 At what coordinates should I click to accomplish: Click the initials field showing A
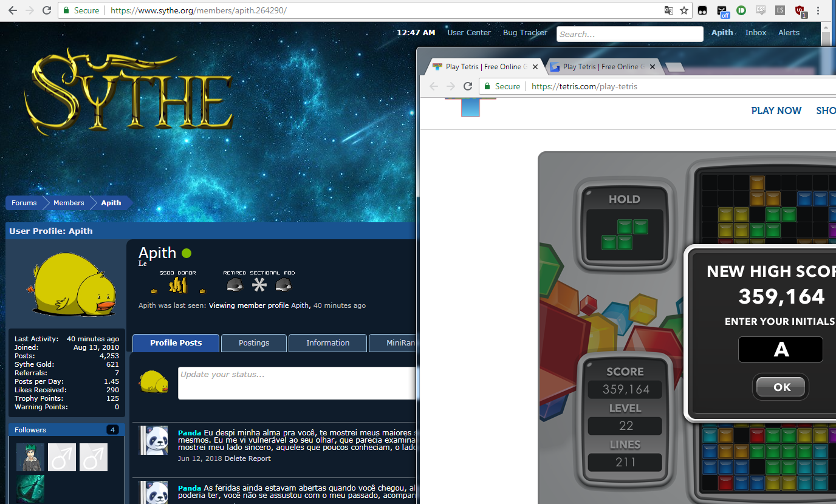(781, 349)
